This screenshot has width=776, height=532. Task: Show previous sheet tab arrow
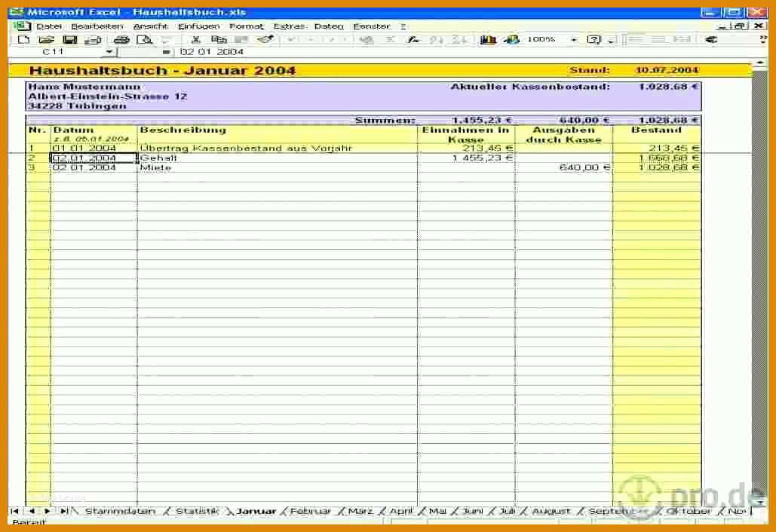[32, 511]
